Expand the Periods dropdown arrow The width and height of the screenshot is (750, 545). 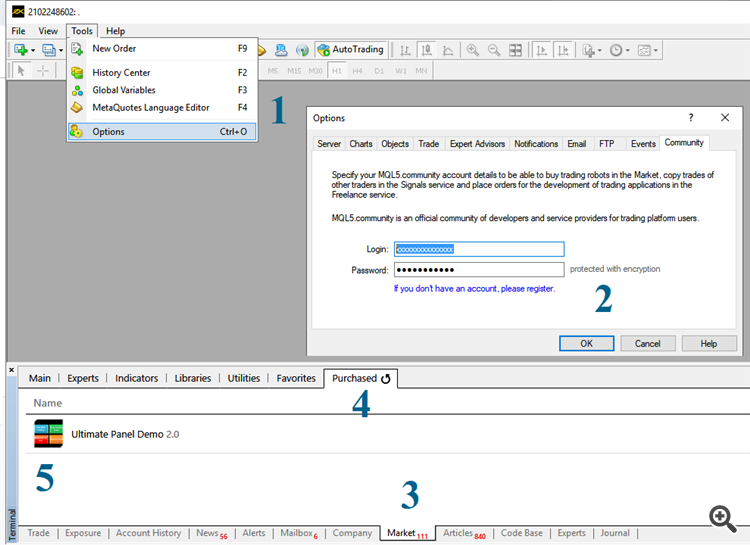click(628, 50)
